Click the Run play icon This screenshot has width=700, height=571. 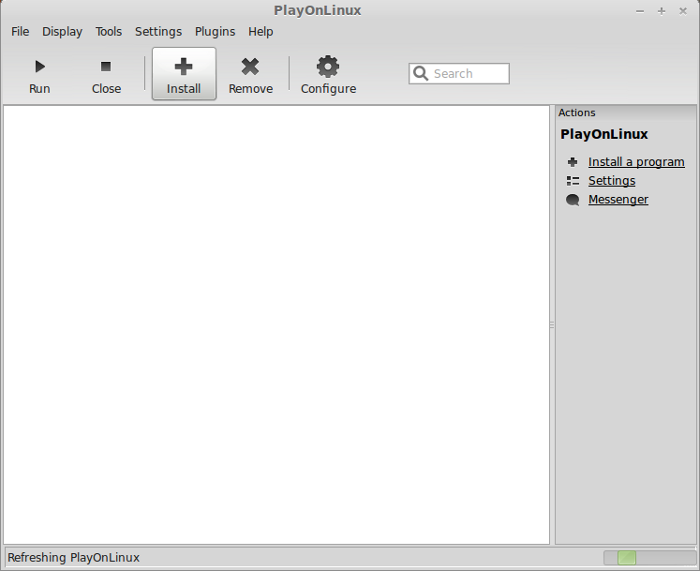coord(40,67)
